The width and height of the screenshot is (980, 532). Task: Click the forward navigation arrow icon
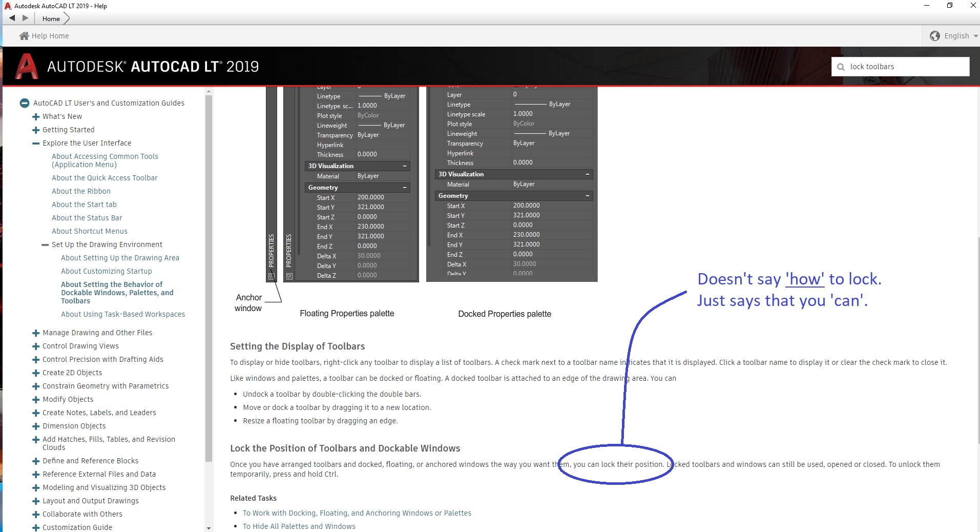tap(25, 18)
